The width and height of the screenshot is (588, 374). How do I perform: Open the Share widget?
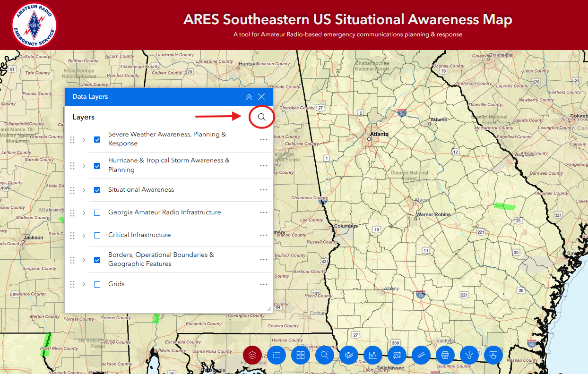point(469,355)
